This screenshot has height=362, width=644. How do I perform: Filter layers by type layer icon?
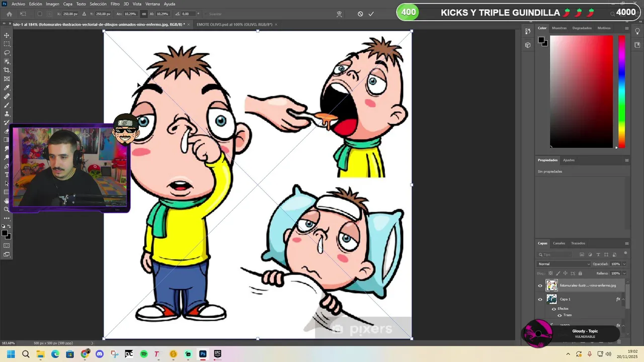(598, 254)
